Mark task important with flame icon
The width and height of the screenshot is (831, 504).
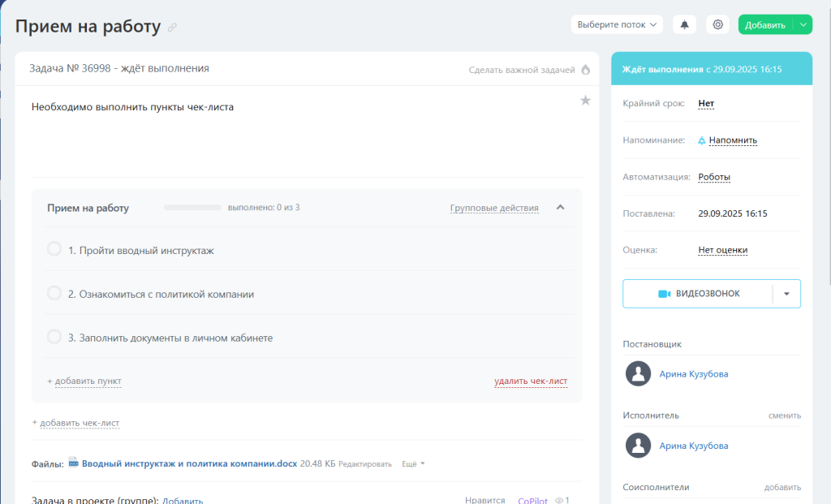coord(585,70)
